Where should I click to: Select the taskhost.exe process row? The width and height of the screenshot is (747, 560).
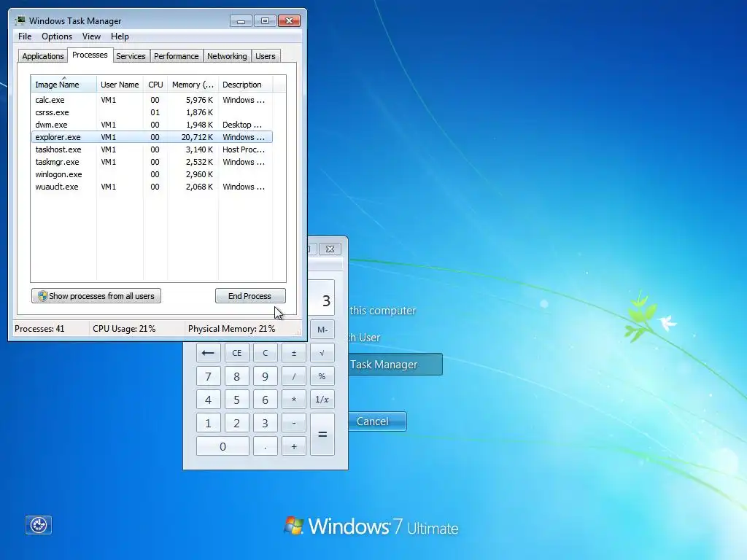[x=152, y=149]
